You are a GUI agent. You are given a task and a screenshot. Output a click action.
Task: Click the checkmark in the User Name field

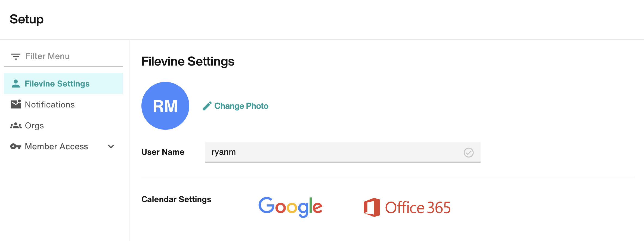coord(468,152)
